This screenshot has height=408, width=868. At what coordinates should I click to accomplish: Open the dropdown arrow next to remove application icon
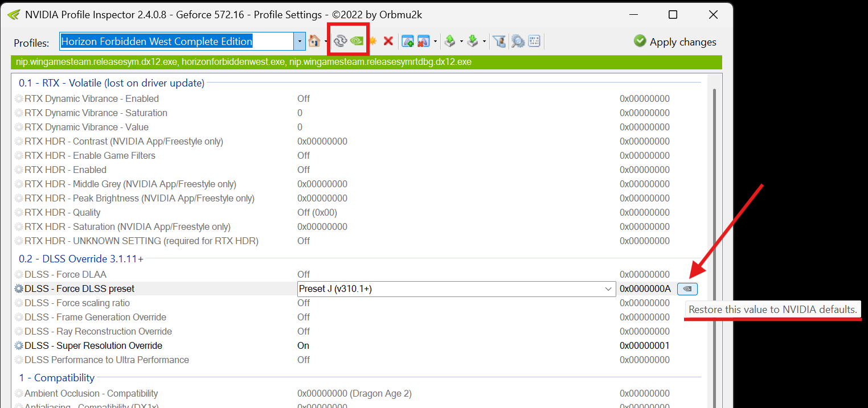pos(435,41)
